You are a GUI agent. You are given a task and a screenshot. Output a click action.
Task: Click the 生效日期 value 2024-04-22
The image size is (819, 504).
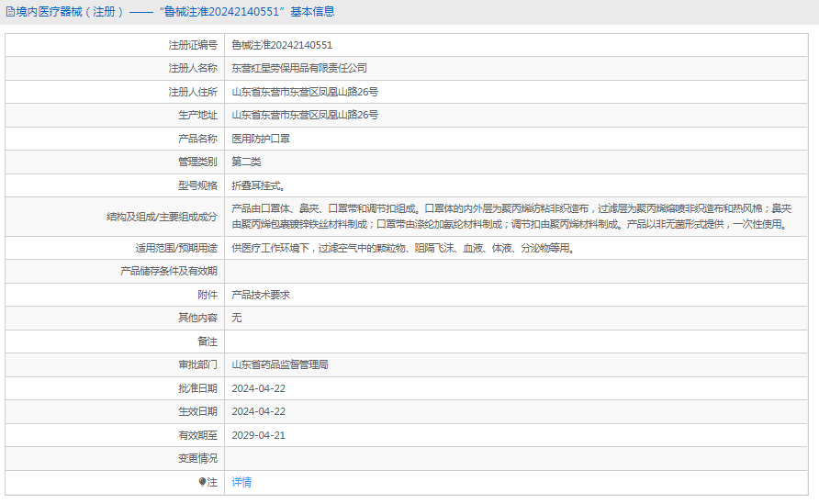coord(259,411)
